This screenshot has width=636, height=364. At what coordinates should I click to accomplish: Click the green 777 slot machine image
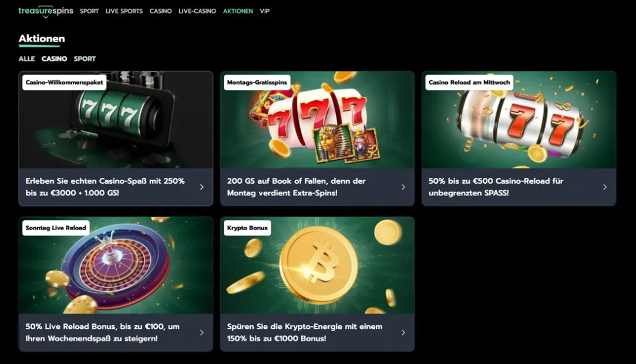(x=116, y=120)
